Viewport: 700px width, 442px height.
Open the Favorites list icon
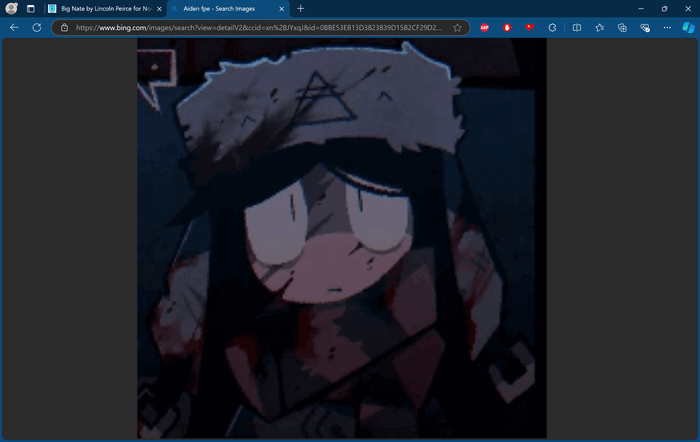point(600,28)
